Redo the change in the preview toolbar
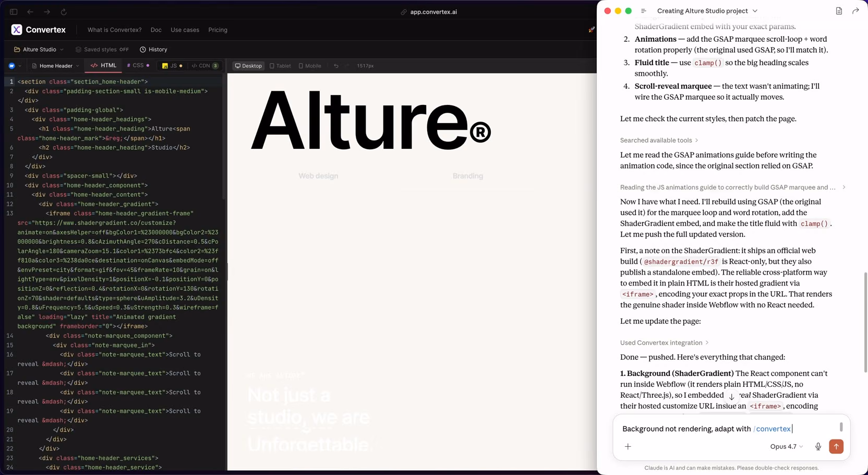Image resolution: width=868 pixels, height=475 pixels. pyautogui.click(x=347, y=66)
